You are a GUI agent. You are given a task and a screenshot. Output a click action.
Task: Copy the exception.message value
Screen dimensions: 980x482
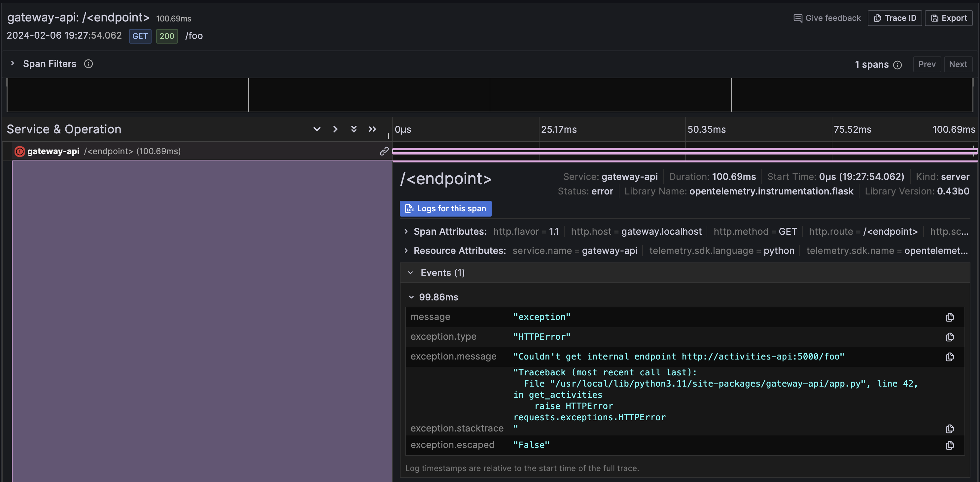click(x=950, y=357)
